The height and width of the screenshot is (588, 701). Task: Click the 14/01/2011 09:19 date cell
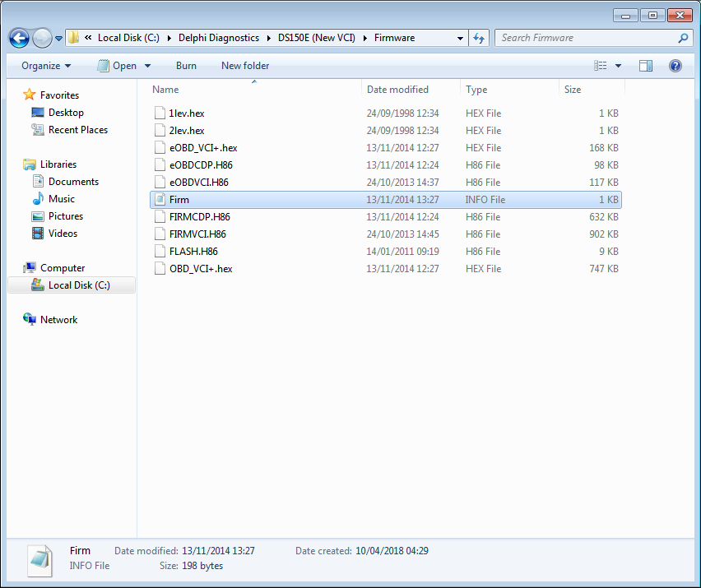(x=402, y=252)
